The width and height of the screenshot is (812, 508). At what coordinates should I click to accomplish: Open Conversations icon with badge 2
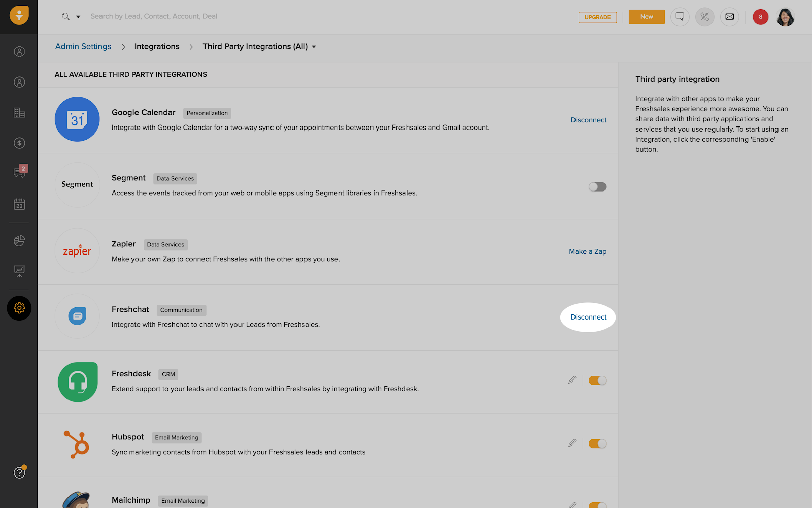click(20, 172)
